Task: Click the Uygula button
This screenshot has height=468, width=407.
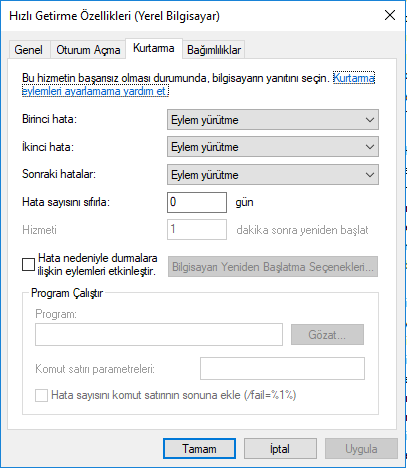Action: [x=361, y=449]
